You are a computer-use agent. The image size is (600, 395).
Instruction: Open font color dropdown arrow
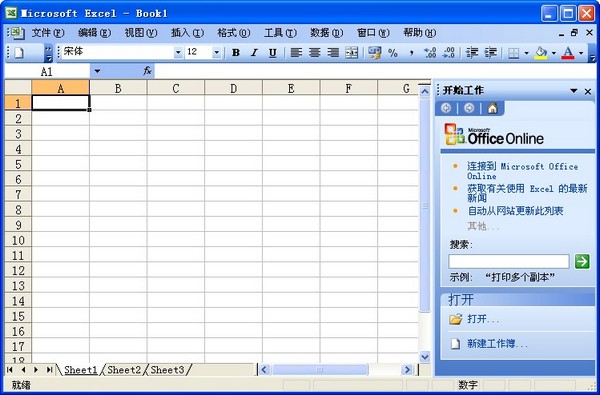point(581,53)
